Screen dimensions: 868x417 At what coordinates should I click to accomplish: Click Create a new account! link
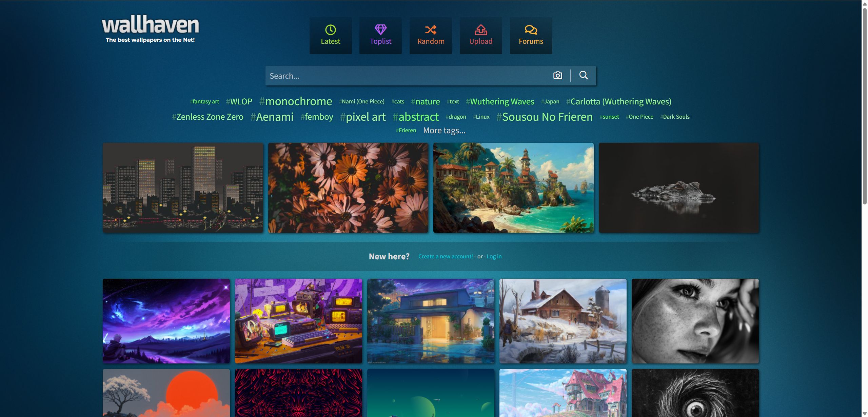(446, 256)
